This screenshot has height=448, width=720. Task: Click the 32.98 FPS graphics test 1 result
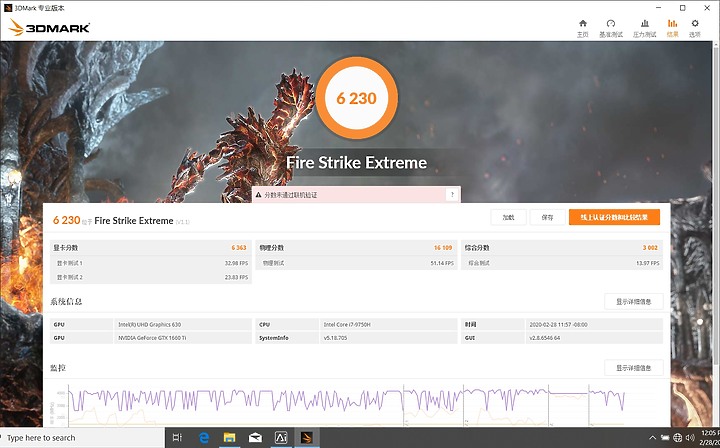(x=236, y=263)
